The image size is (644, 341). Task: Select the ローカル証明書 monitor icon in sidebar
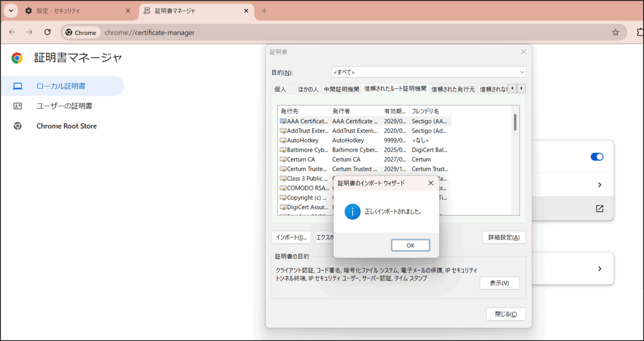18,86
